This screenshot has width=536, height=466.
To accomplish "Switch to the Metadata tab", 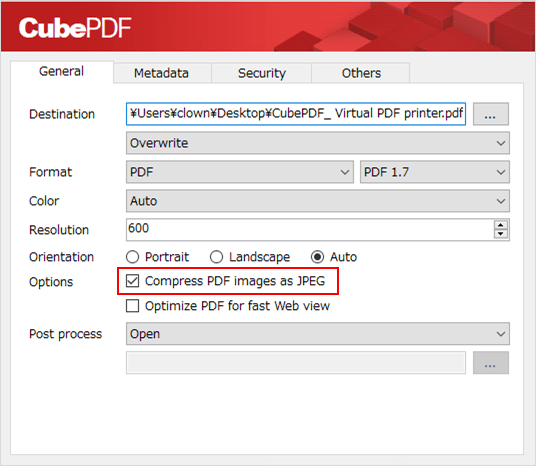I will [x=162, y=73].
